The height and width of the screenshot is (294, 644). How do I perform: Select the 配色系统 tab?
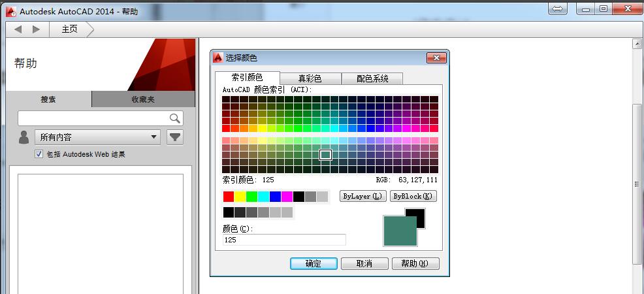pos(372,78)
